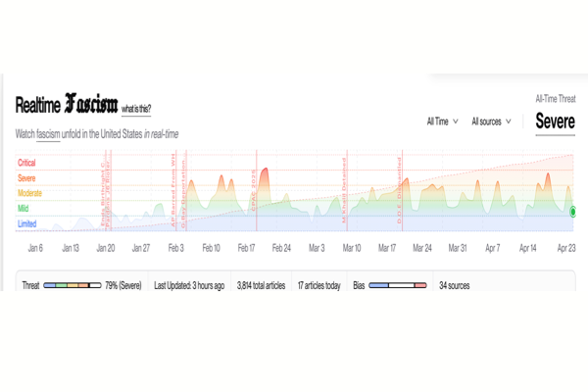Screen dimensions: 588x392
Task: Click the Critical threat level label
Action: 28,163
